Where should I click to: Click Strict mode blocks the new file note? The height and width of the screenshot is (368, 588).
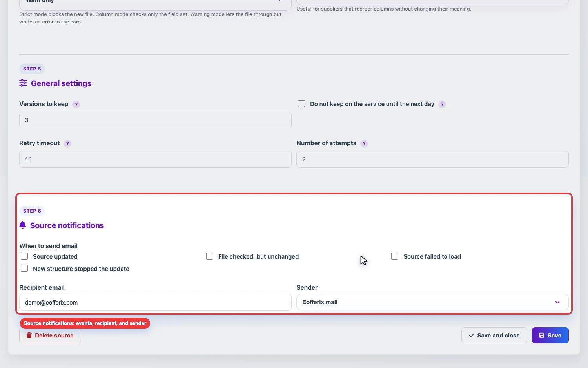tap(151, 18)
